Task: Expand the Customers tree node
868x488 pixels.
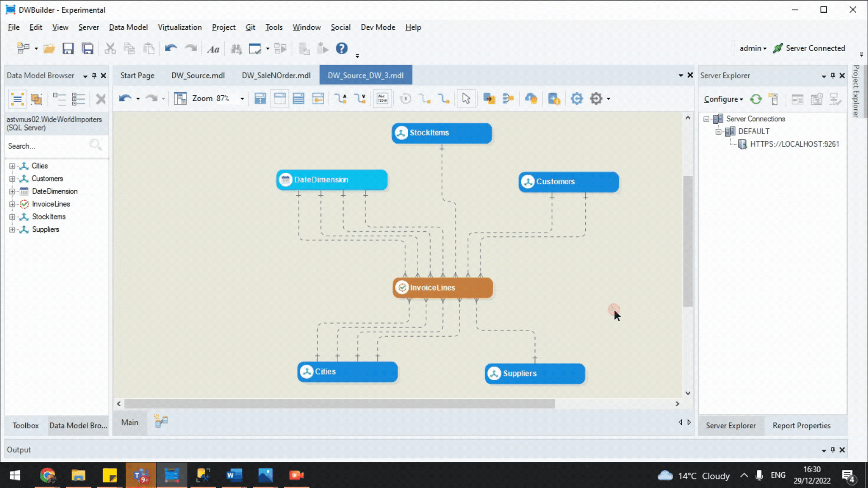Action: (x=12, y=178)
